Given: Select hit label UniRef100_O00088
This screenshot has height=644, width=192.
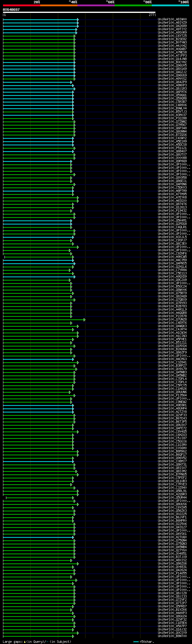Looking at the screenshot, I should [x=172, y=158].
